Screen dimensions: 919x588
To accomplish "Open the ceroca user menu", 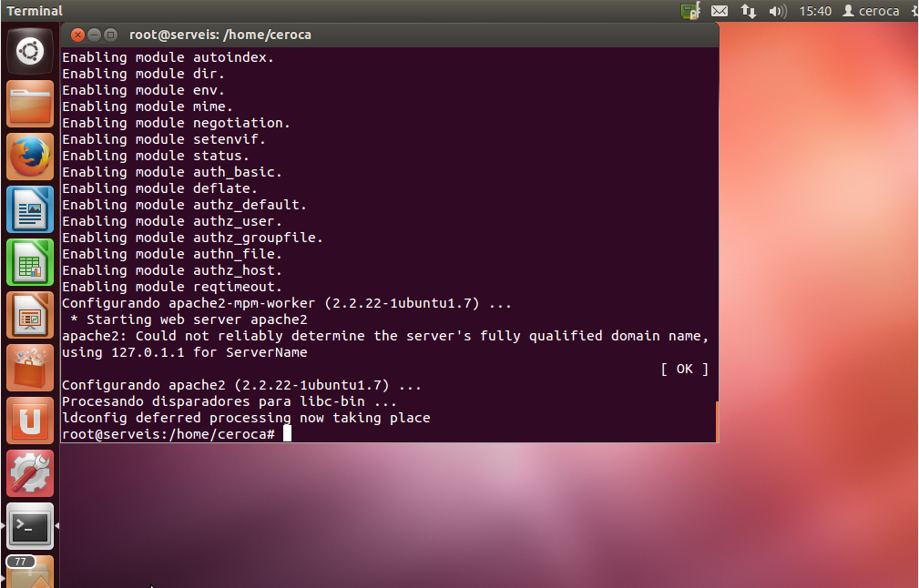I will click(x=871, y=11).
